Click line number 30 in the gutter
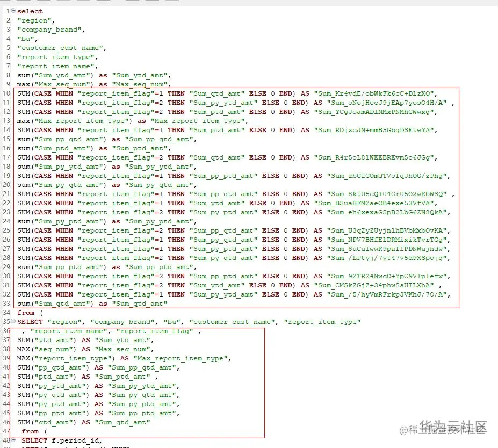 [6, 276]
